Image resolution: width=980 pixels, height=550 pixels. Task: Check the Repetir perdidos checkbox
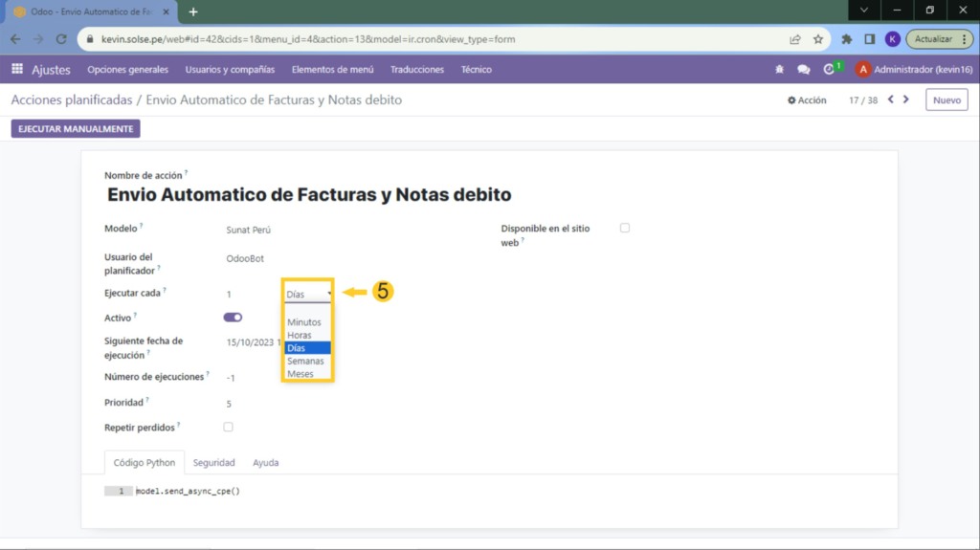(x=228, y=427)
